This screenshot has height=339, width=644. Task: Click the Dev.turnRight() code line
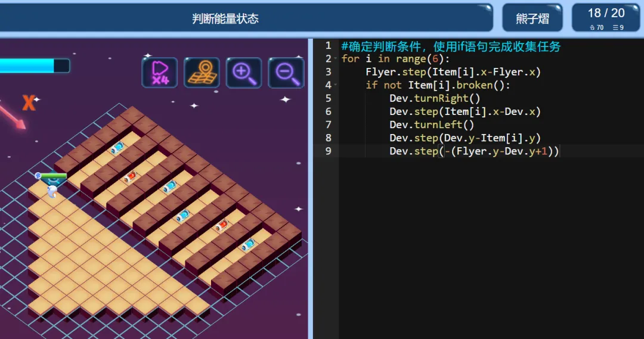[435, 98]
